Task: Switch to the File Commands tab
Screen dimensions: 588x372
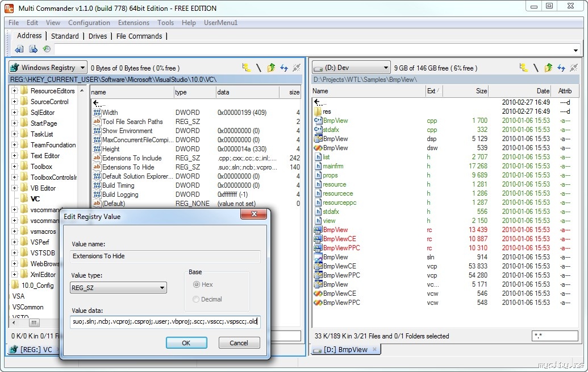Action: click(139, 36)
